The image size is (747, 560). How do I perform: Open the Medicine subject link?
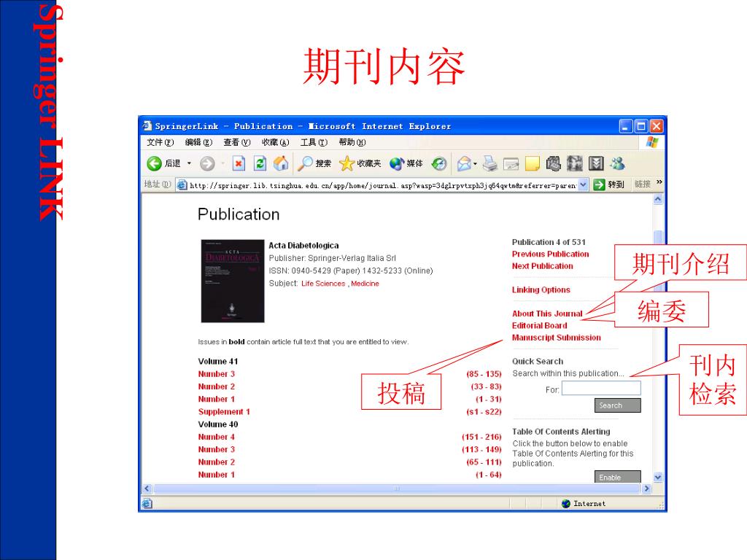point(365,284)
